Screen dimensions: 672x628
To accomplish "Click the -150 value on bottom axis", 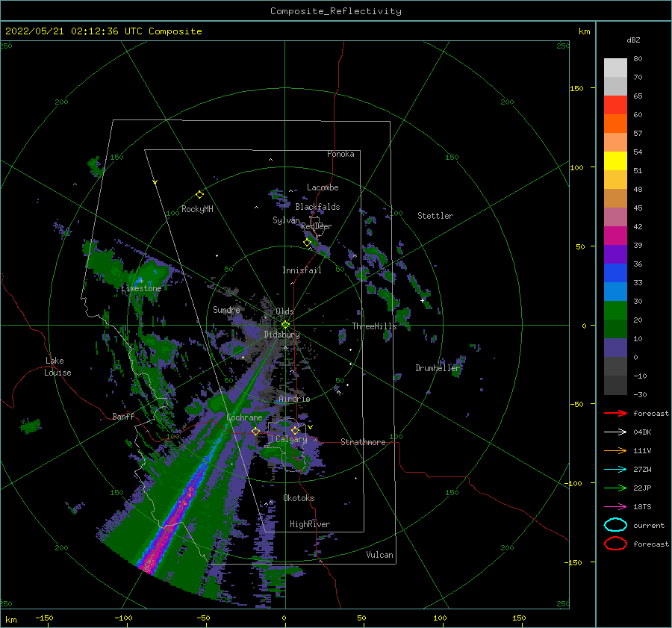I will [x=44, y=618].
